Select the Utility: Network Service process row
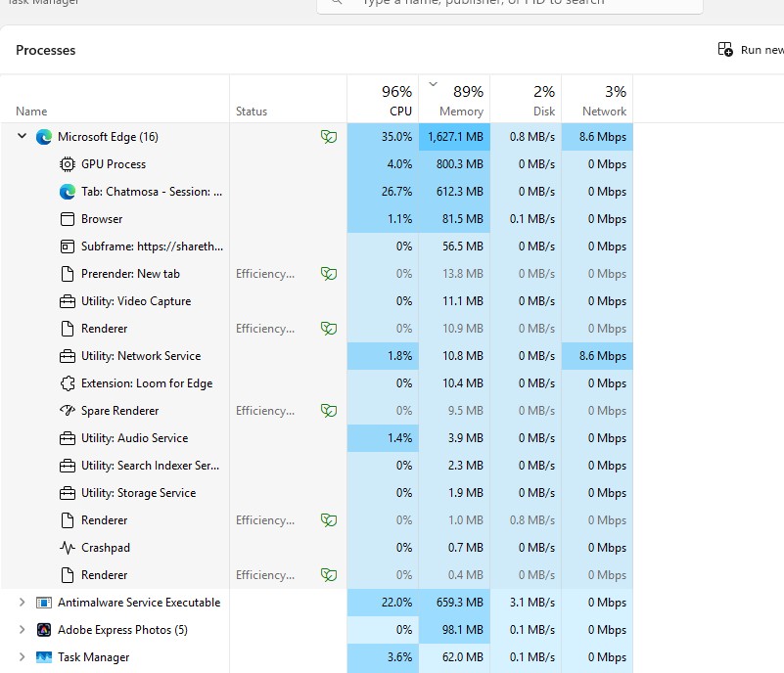This screenshot has height=673, width=784. click(x=140, y=356)
